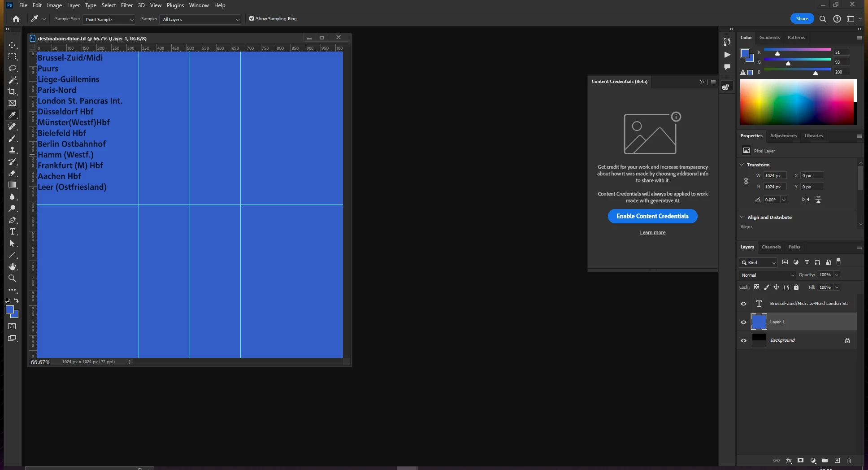The image size is (868, 470).
Task: Select the Clone Stamp tool
Action: tap(12, 150)
